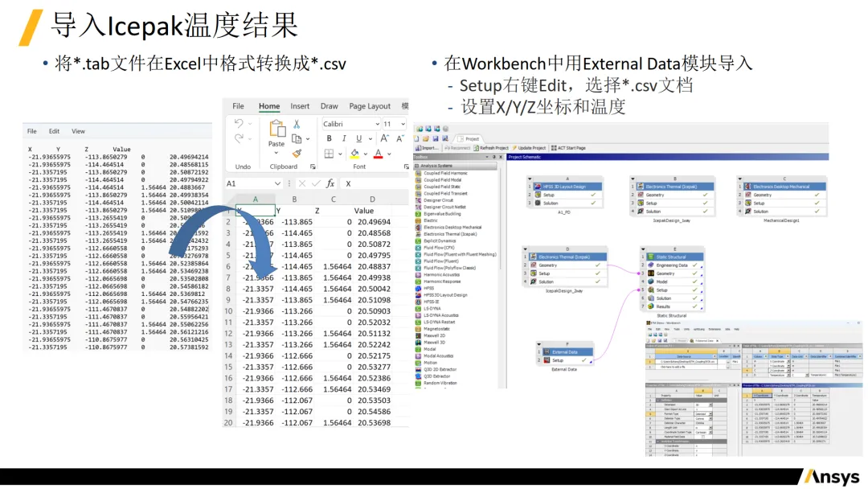Open the Font Color dropdown arrow
Image resolution: width=868 pixels, height=489 pixels.
pos(389,154)
